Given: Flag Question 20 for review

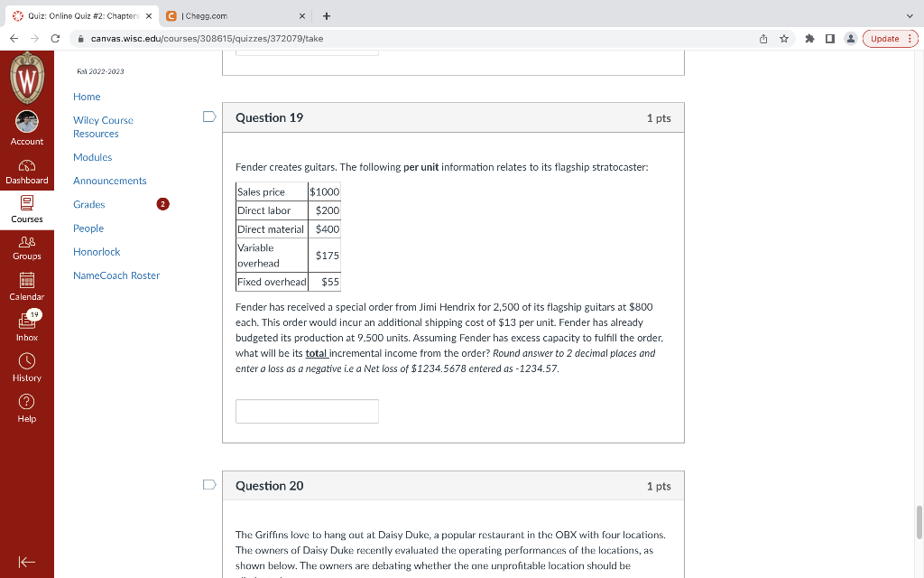Looking at the screenshot, I should (209, 485).
